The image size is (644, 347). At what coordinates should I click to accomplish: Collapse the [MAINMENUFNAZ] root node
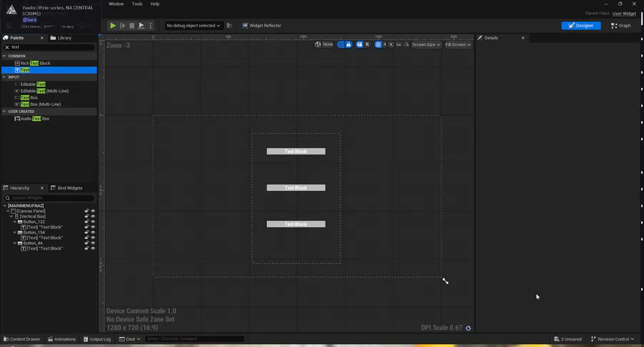[4, 206]
